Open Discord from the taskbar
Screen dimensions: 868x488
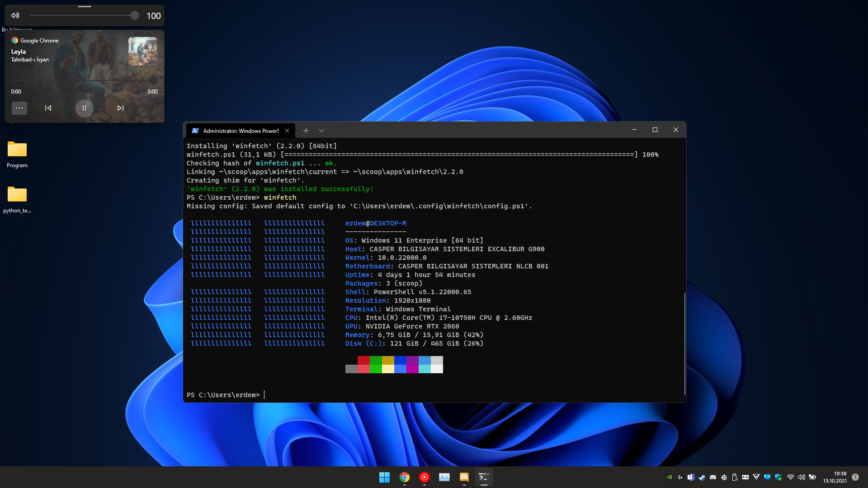click(x=464, y=477)
